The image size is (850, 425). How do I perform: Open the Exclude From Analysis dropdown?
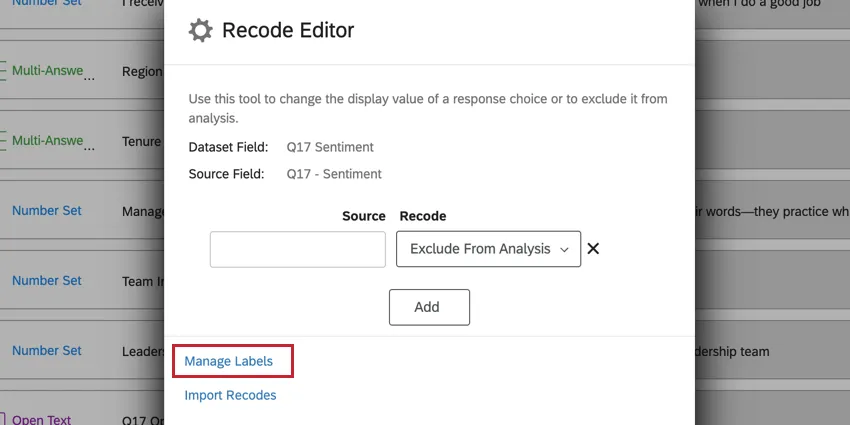tap(488, 249)
